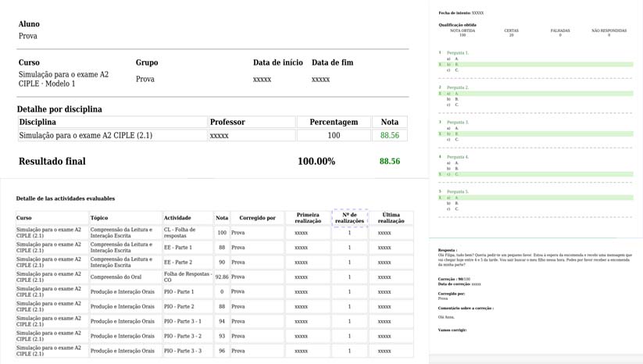Screen dimensions: 643x364
Task: Click the 'Corregido por:' label in correction panel
Action: pos(452,294)
